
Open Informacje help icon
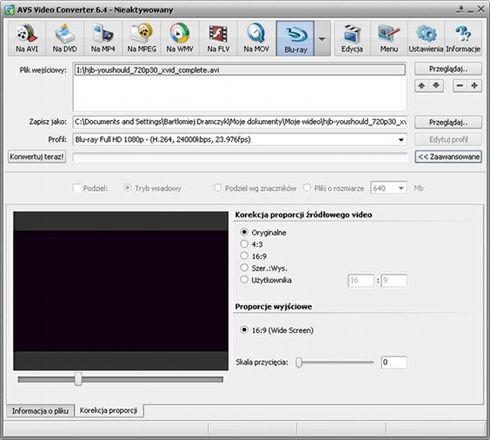point(463,38)
